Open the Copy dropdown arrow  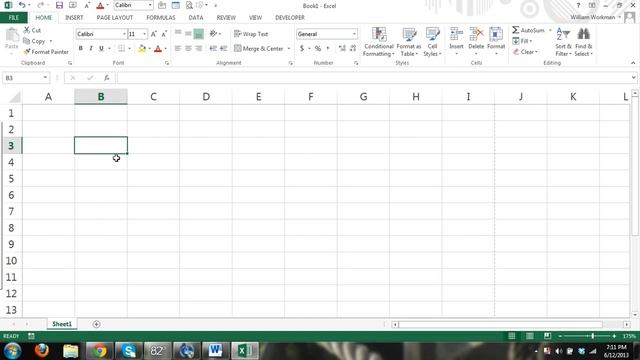(51, 41)
